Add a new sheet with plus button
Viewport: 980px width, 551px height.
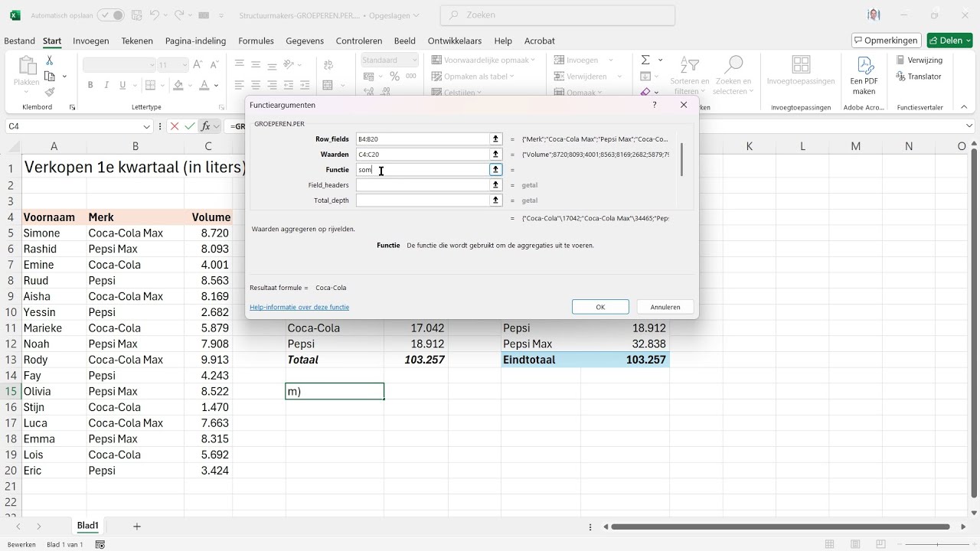click(137, 527)
